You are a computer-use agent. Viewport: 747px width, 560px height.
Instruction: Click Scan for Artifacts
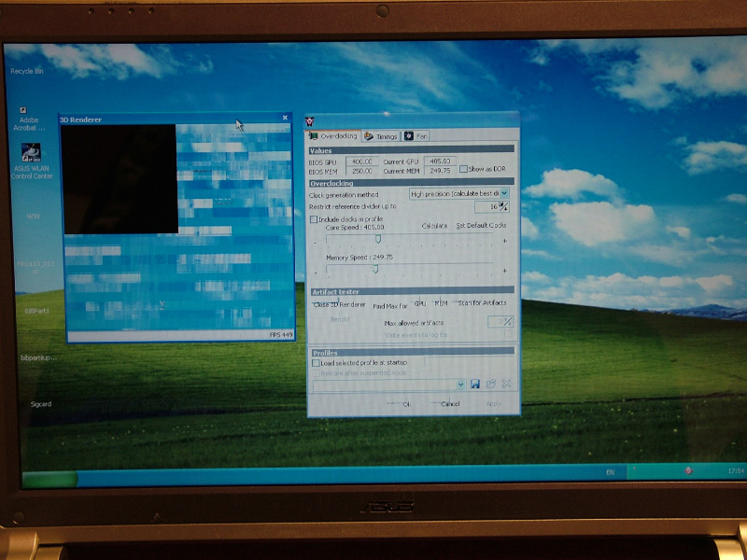(x=482, y=302)
